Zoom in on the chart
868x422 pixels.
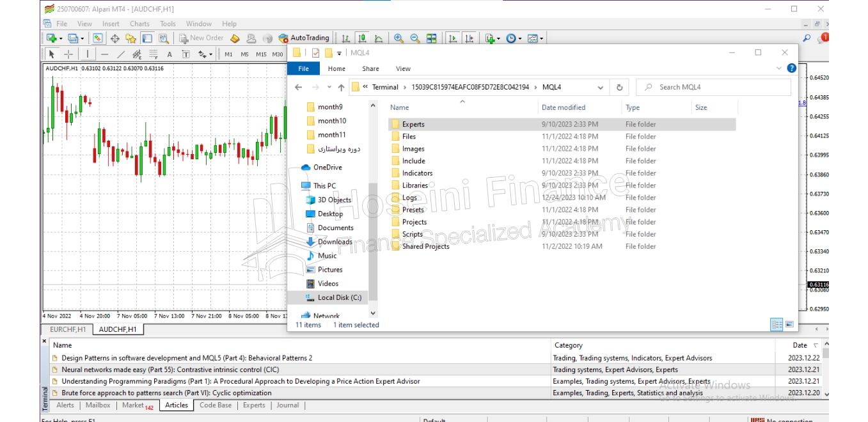pyautogui.click(x=398, y=38)
